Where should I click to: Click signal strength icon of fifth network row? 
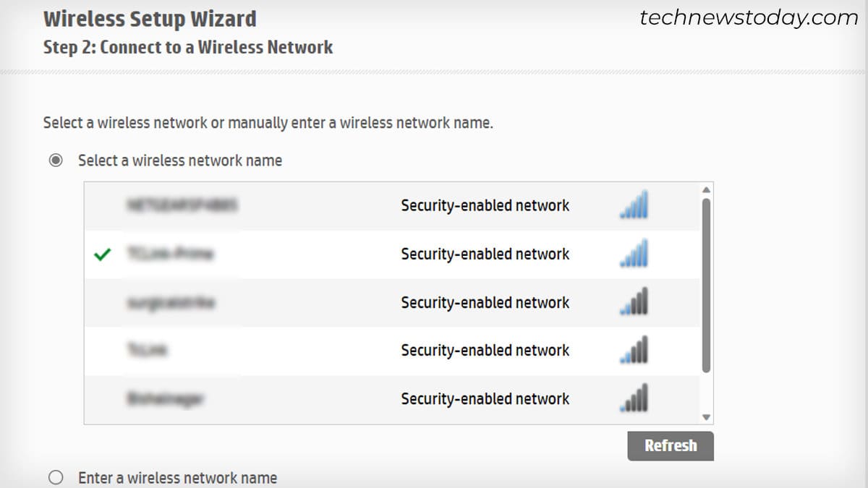pyautogui.click(x=634, y=398)
